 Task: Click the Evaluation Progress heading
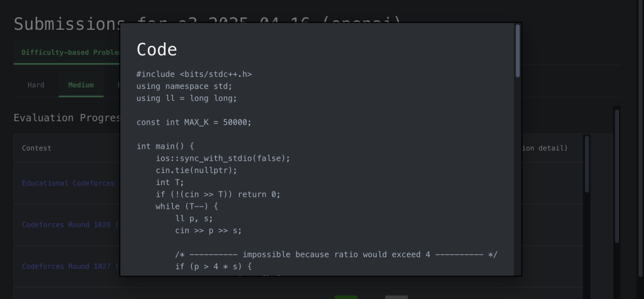point(67,118)
